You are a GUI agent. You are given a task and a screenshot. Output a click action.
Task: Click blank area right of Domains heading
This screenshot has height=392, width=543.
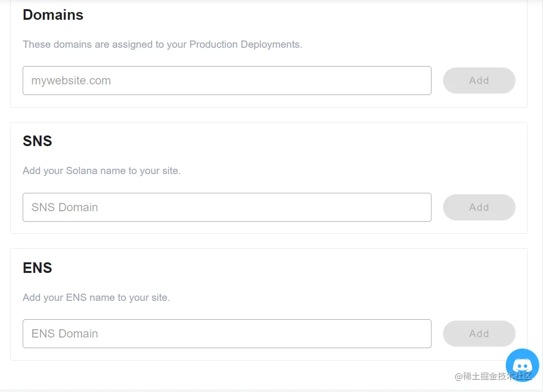click(290, 15)
